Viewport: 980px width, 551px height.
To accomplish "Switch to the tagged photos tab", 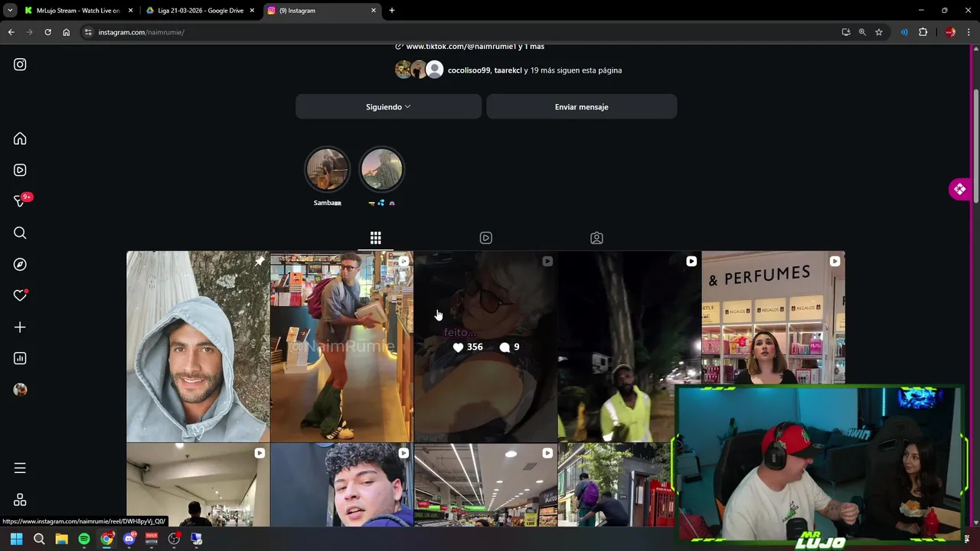I will tap(596, 238).
